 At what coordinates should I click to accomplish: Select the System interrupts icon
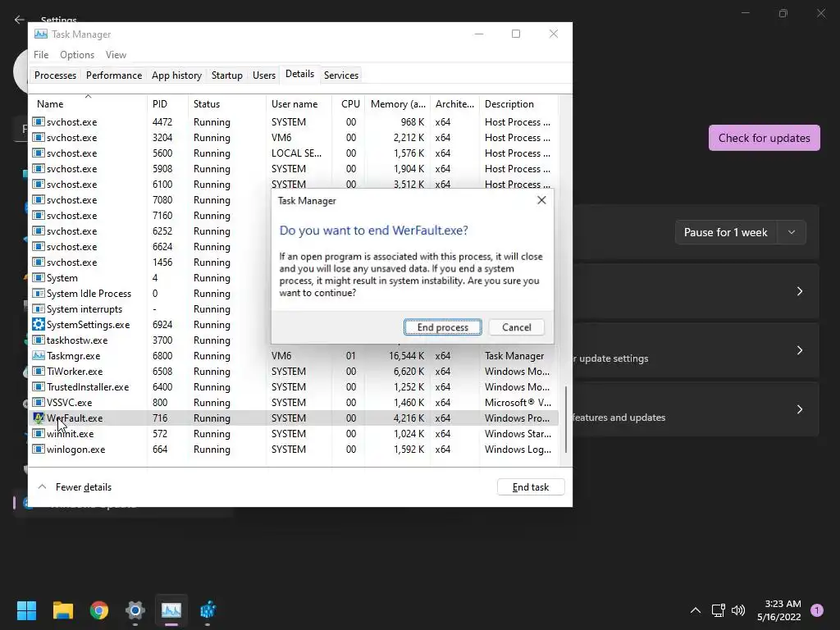coord(38,308)
